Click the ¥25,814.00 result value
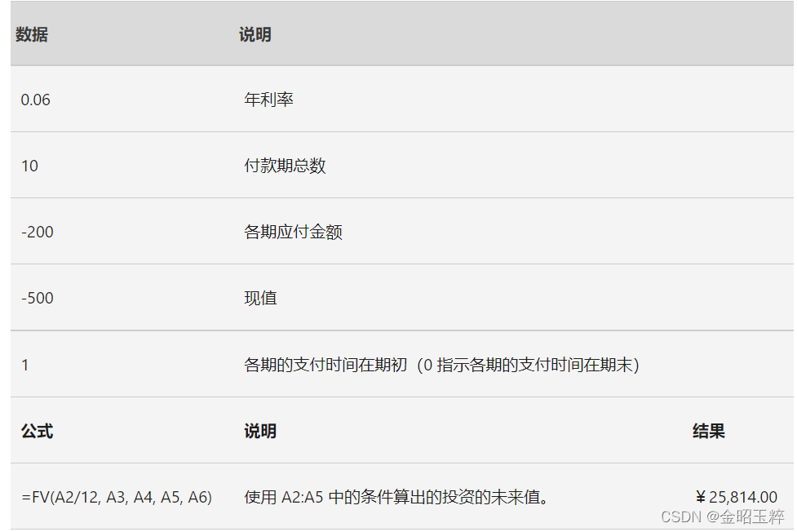 click(736, 497)
